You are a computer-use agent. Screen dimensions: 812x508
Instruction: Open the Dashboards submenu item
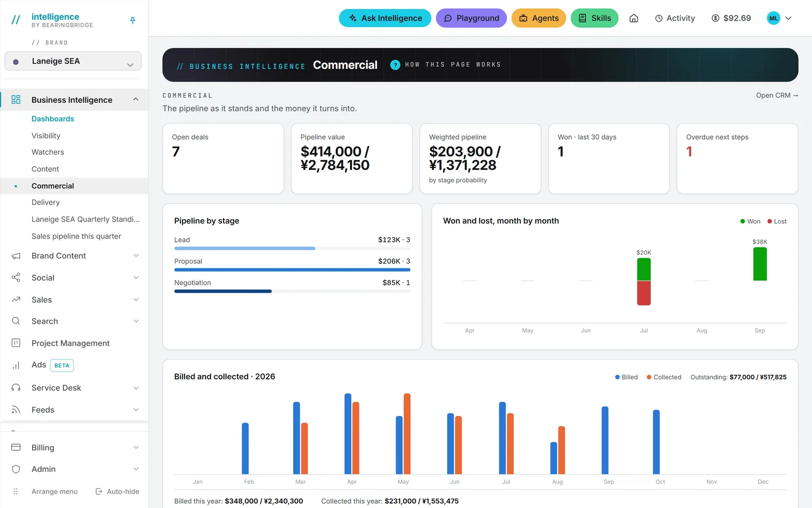53,119
